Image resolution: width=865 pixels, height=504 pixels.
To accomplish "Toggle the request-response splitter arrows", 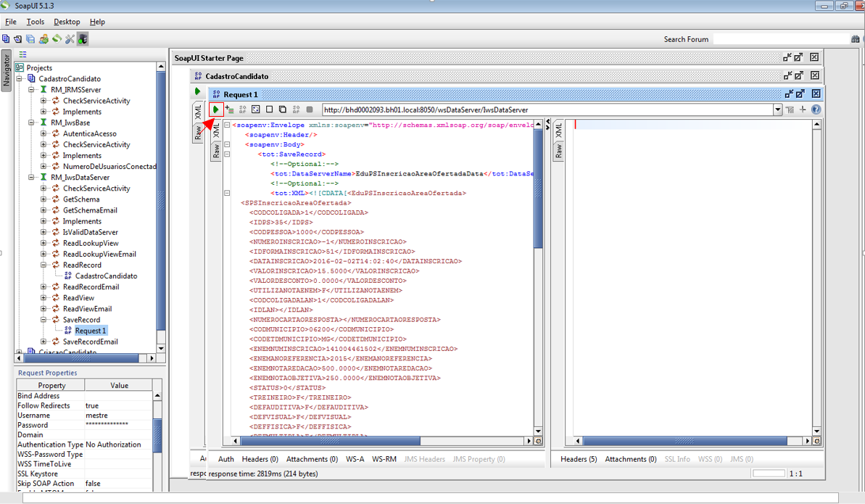I will [547, 125].
